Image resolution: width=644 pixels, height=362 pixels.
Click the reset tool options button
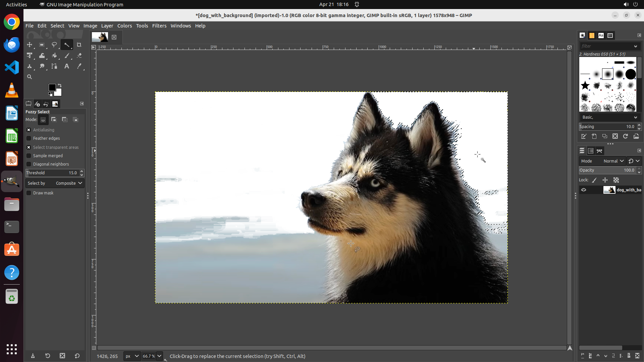click(x=77, y=356)
